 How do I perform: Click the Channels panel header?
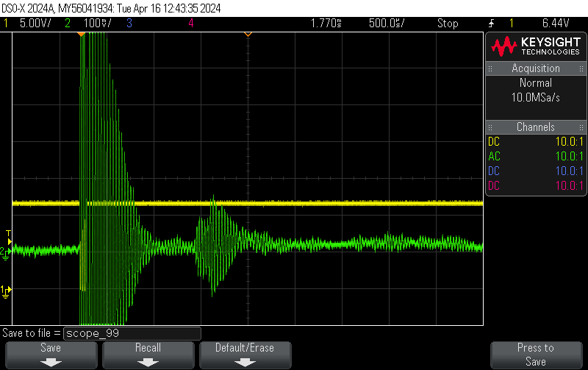click(x=535, y=127)
